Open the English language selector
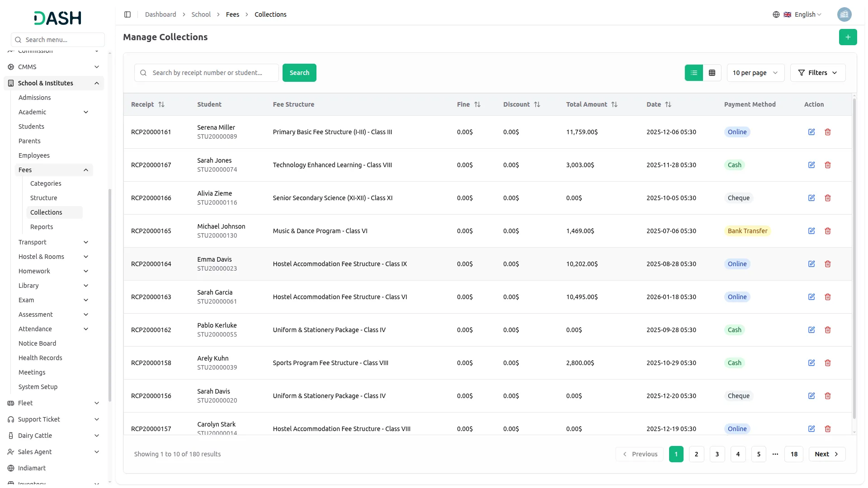 tap(797, 14)
